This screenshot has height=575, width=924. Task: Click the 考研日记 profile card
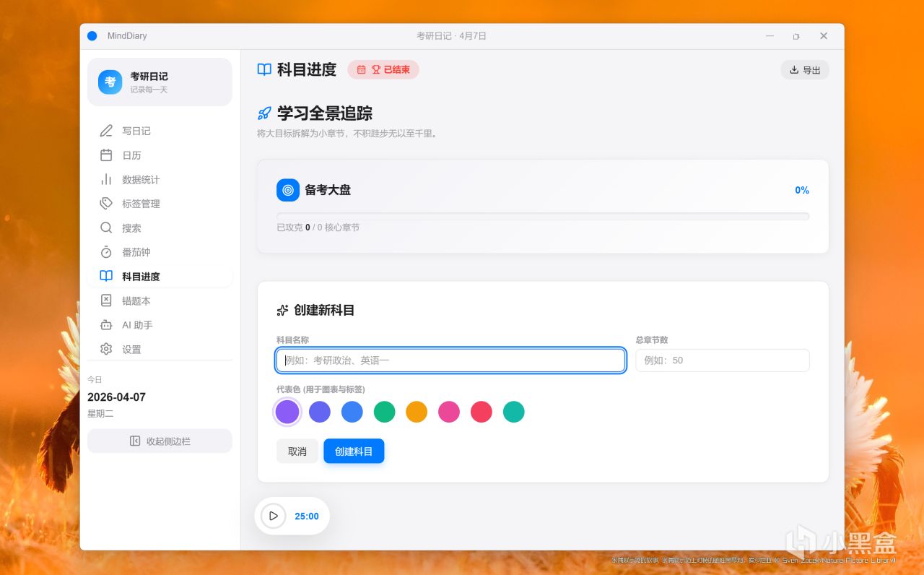160,82
